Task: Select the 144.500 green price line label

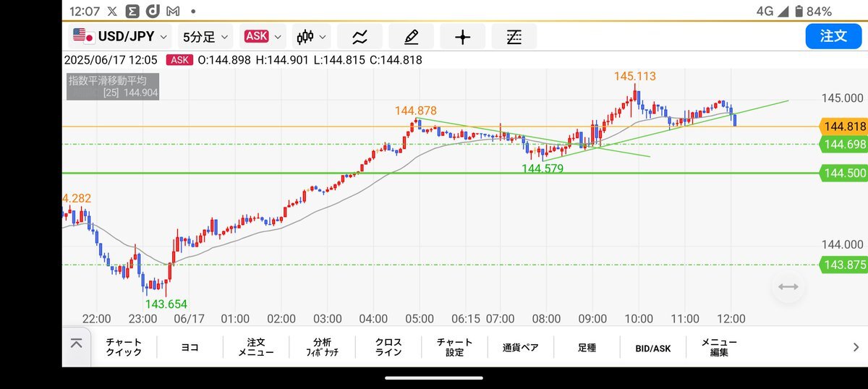Action: click(x=844, y=174)
